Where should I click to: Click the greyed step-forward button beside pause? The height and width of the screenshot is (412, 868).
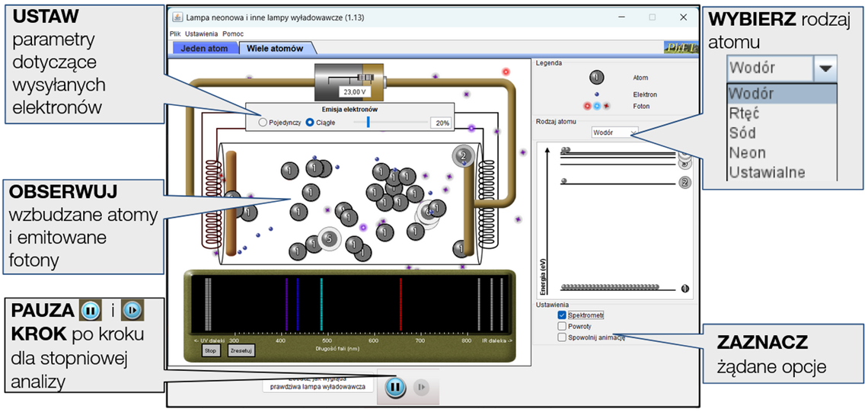pyautogui.click(x=421, y=387)
